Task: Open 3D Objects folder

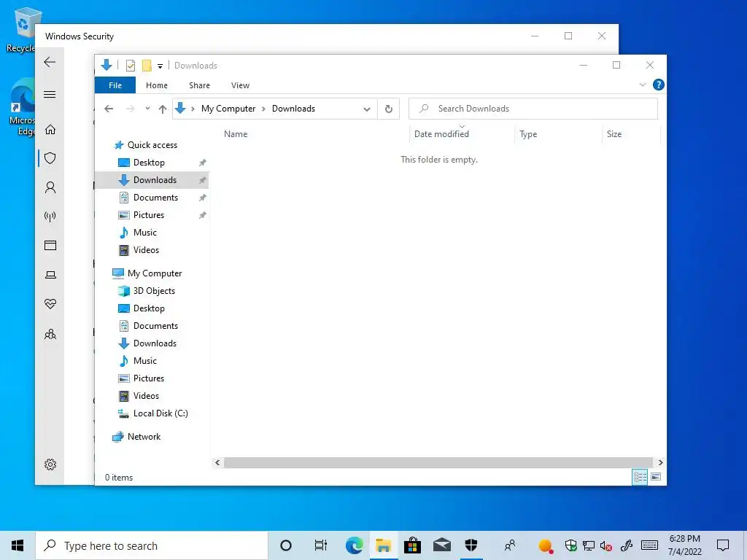Action: click(x=154, y=291)
